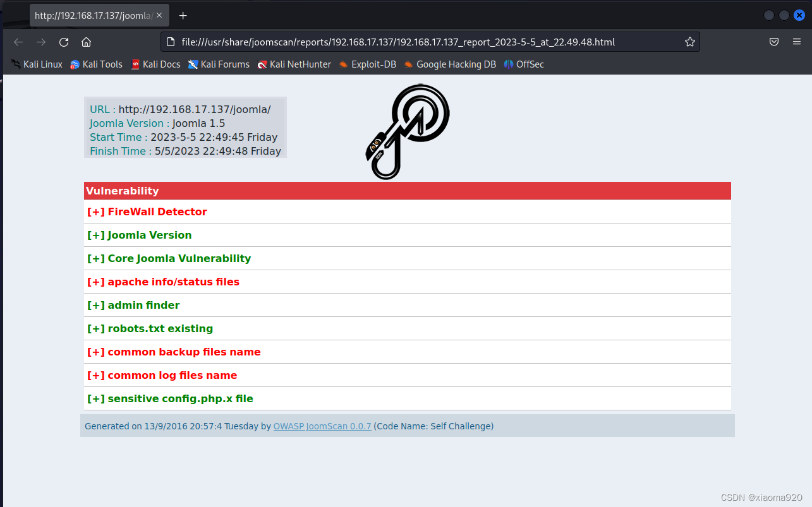This screenshot has width=812, height=507.
Task: Click the Finish Time value text
Action: coord(218,151)
